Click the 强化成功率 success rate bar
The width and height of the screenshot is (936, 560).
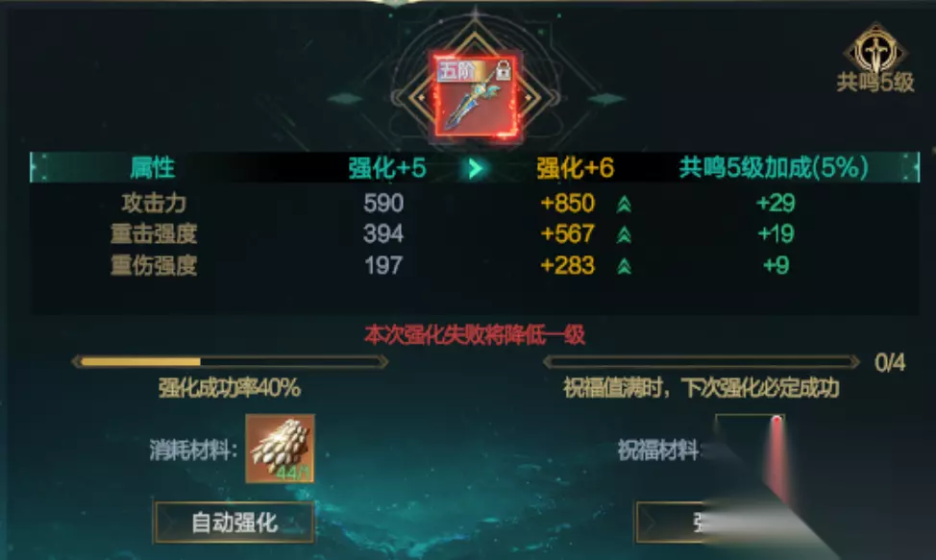click(x=230, y=361)
